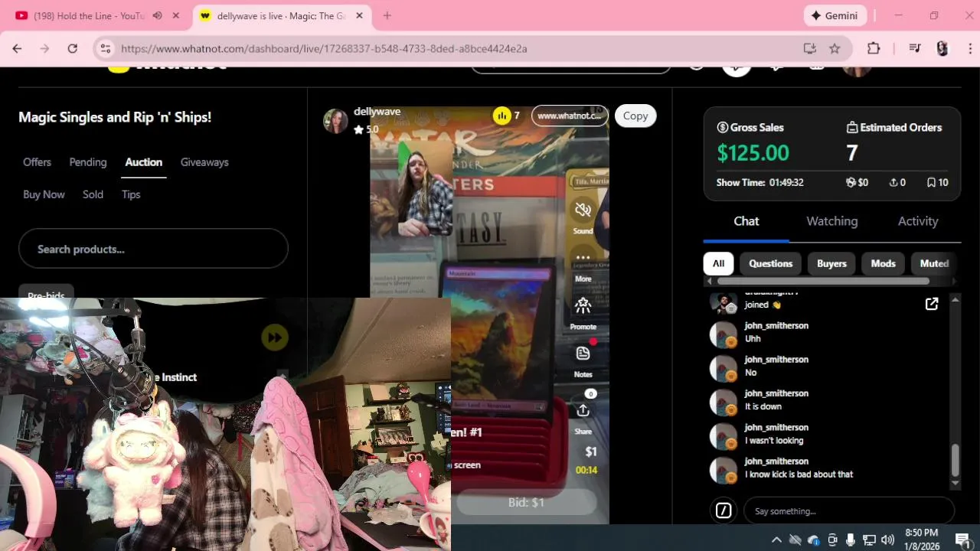Filter chat by Questions

(770, 263)
